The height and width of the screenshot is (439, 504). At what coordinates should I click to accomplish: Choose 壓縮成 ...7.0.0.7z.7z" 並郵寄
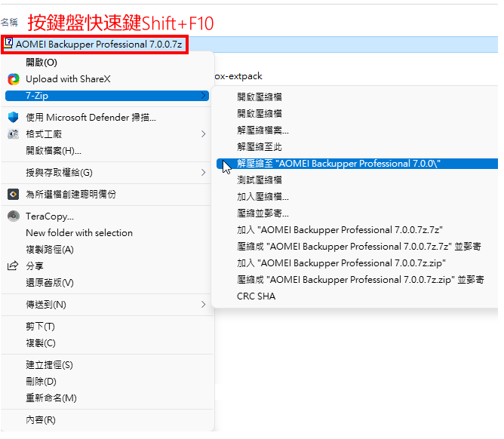tap(359, 247)
